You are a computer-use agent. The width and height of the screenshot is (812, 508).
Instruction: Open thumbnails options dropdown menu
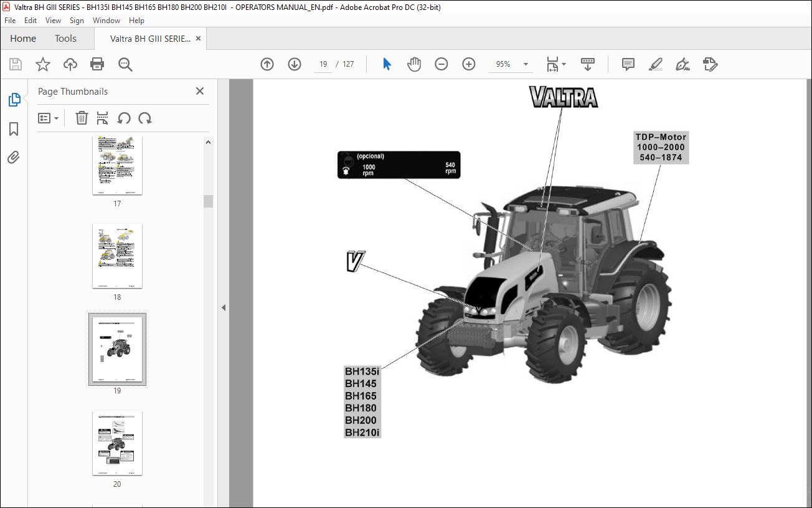[49, 118]
